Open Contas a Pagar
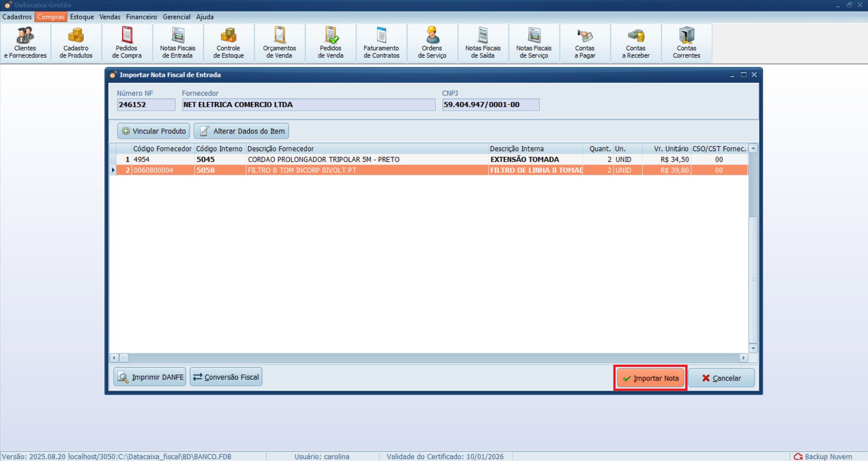The image size is (868, 461). pyautogui.click(x=584, y=42)
